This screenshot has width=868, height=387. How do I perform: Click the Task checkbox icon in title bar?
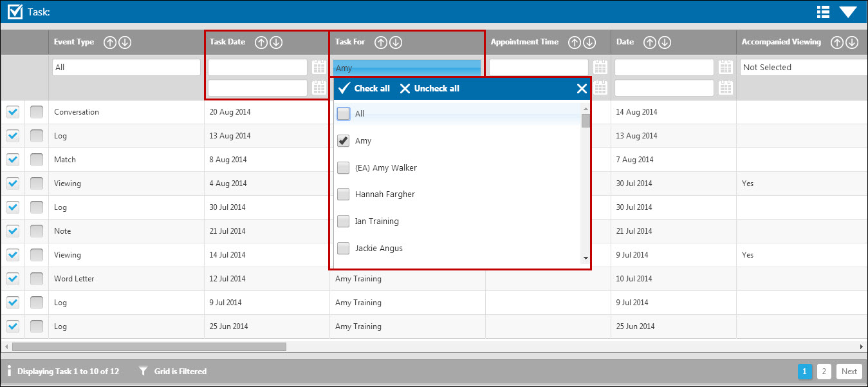tap(15, 12)
